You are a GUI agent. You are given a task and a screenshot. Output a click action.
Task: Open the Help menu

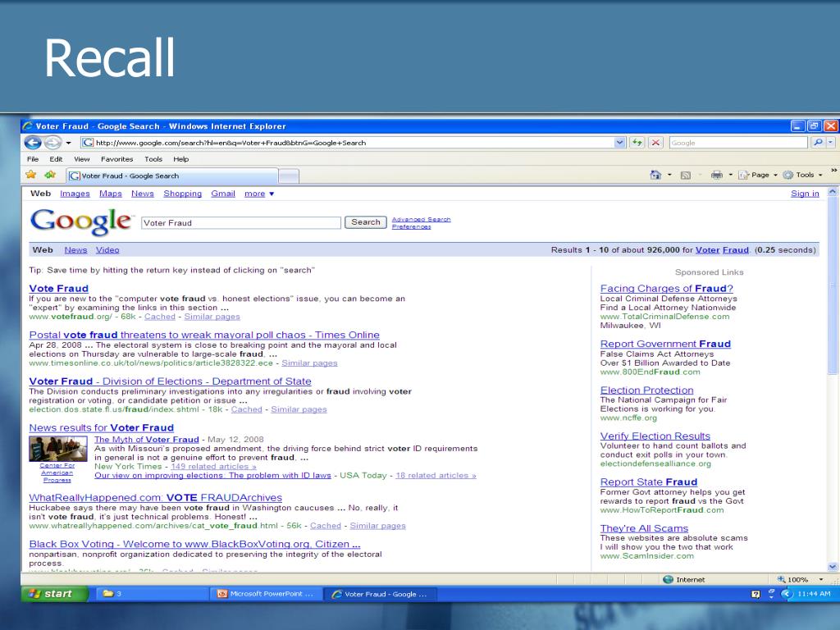(x=180, y=159)
